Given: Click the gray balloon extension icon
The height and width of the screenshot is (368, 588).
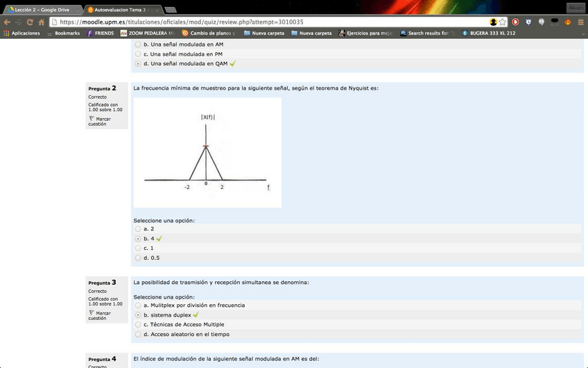Looking at the screenshot, I should [x=541, y=22].
